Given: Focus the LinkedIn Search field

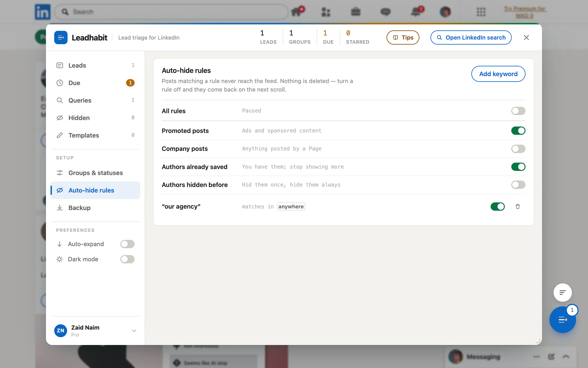Looking at the screenshot, I should pos(171,12).
